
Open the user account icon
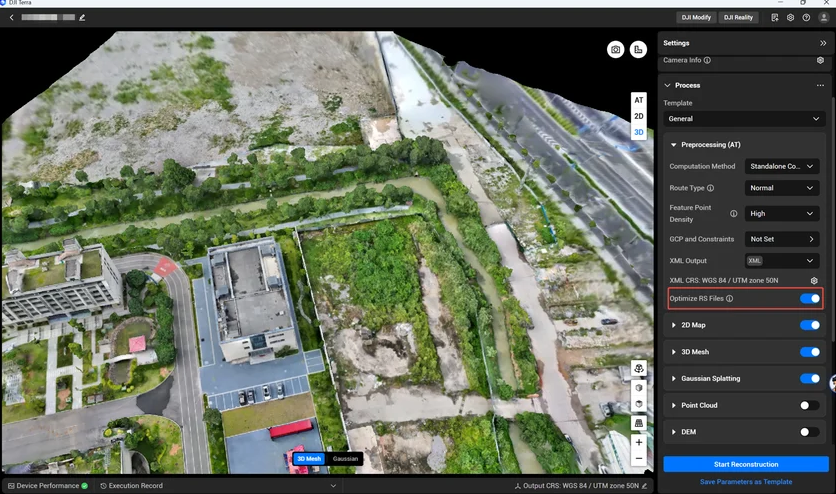(824, 18)
